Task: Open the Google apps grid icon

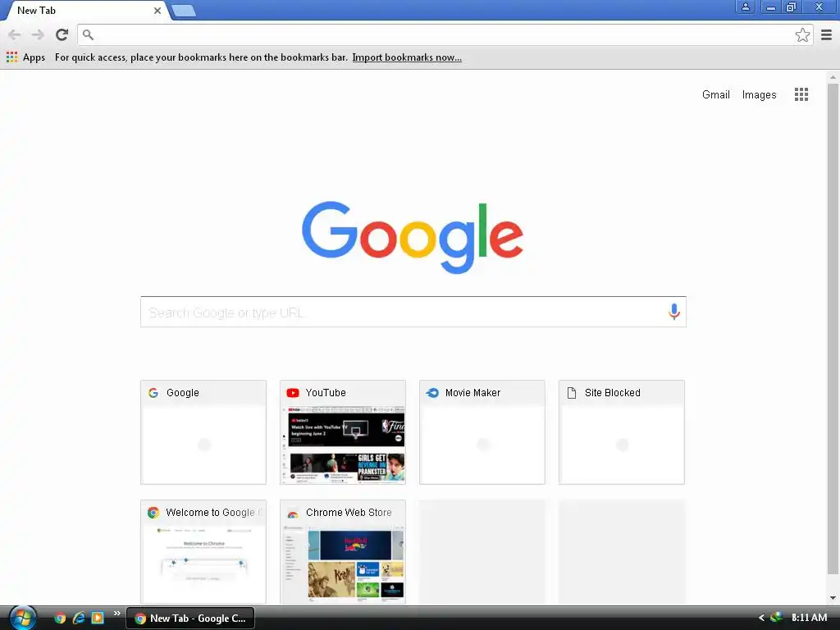Action: point(801,95)
